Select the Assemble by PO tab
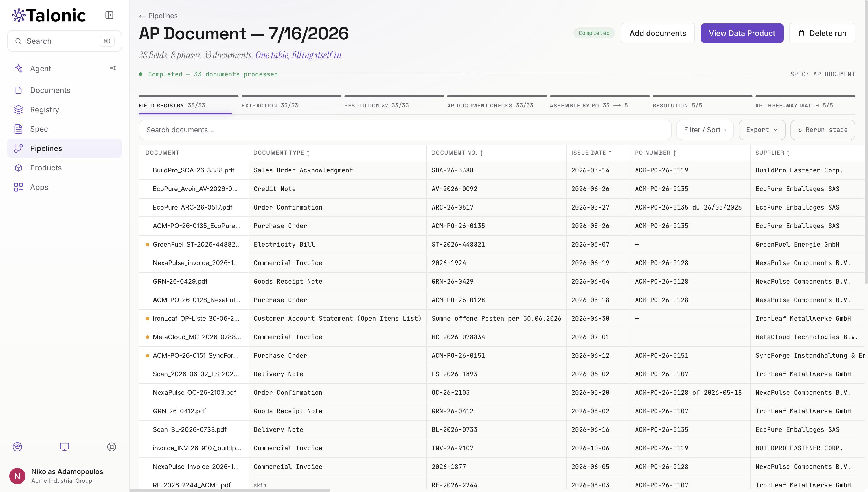868x492 pixels. (x=599, y=105)
